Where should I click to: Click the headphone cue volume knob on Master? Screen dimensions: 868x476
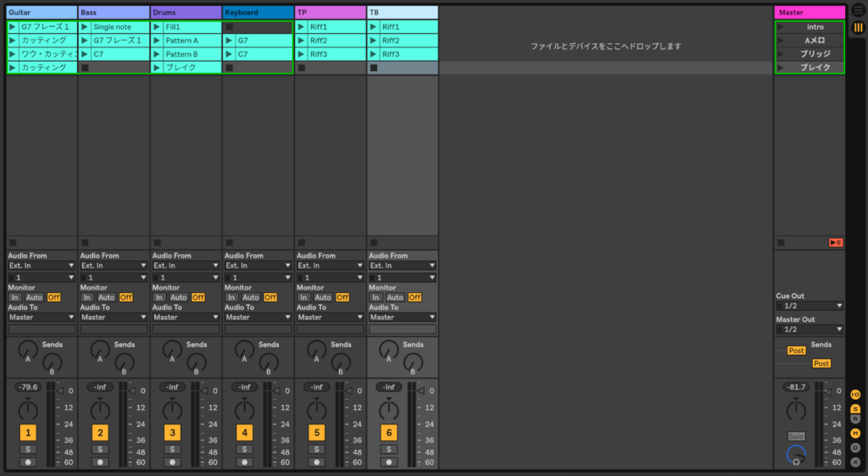point(796,456)
